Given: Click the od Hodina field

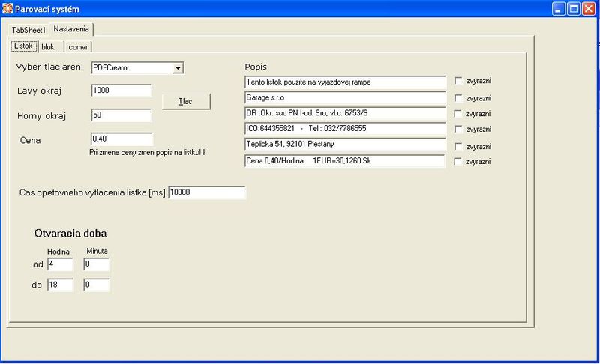Looking at the screenshot, I should pyautogui.click(x=58, y=264).
